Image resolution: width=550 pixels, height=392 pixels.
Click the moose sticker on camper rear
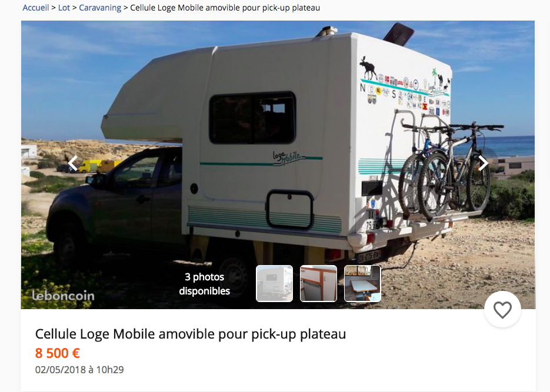[368, 67]
